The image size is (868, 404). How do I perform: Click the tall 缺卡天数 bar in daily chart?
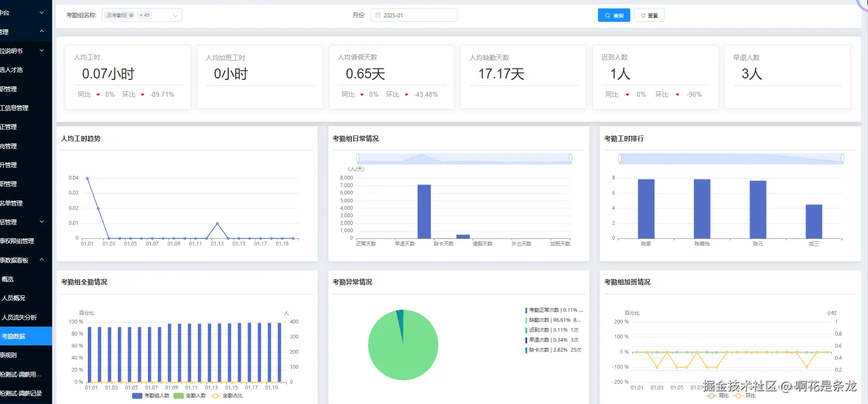pos(424,211)
